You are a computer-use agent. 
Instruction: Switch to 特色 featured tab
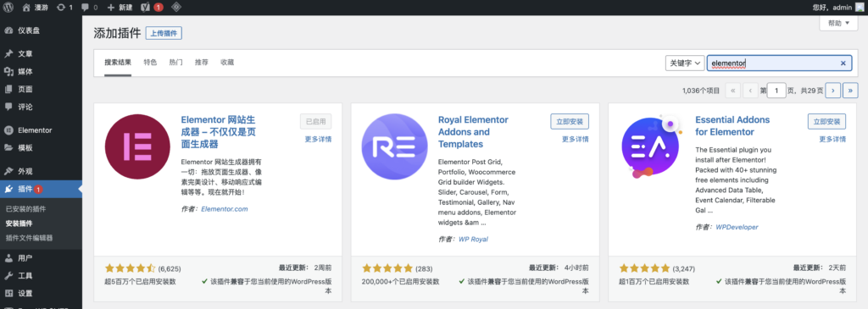point(150,63)
